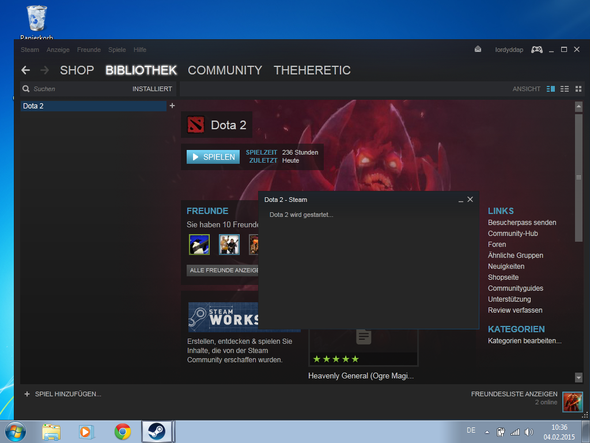Switch to list view layout
This screenshot has width=590, height=443.
coord(564,89)
